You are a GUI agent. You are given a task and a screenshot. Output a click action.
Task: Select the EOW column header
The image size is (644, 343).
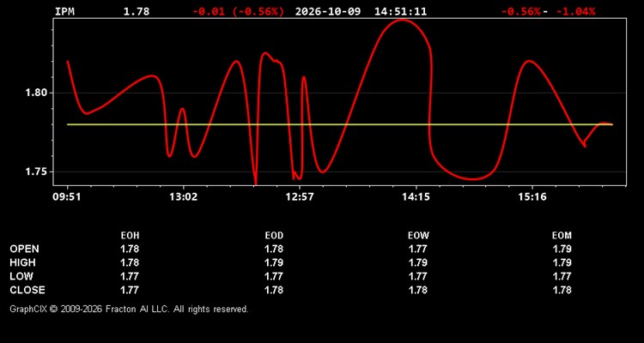click(418, 236)
